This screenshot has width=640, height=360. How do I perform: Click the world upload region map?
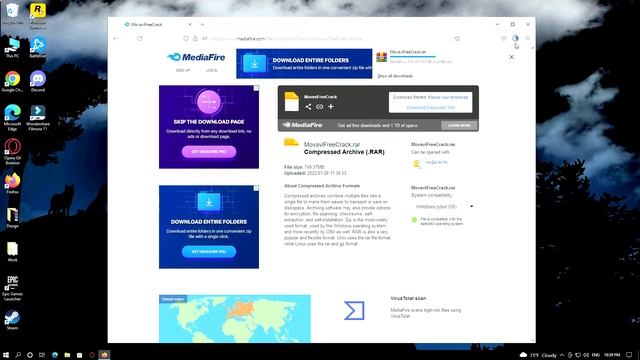[x=235, y=319]
